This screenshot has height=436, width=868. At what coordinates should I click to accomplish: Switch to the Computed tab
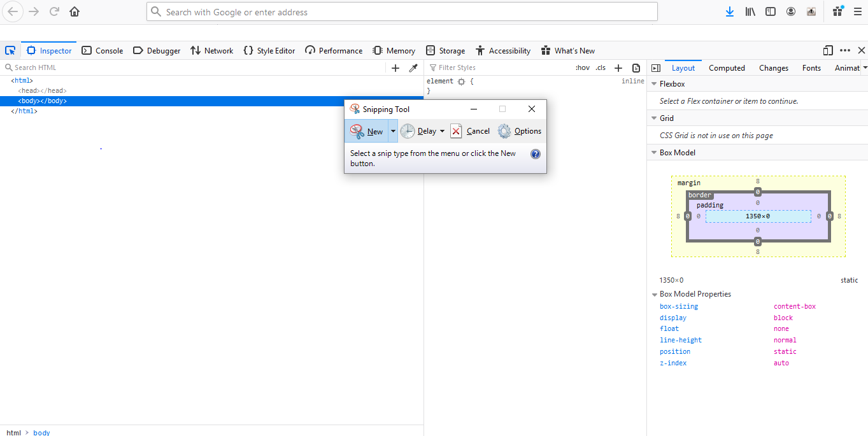coord(727,68)
